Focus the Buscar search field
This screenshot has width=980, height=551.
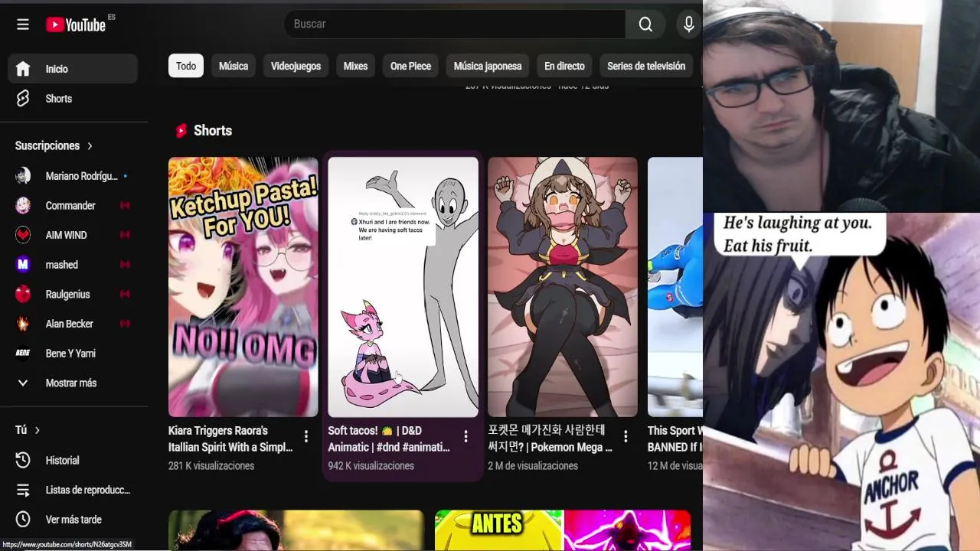[455, 24]
